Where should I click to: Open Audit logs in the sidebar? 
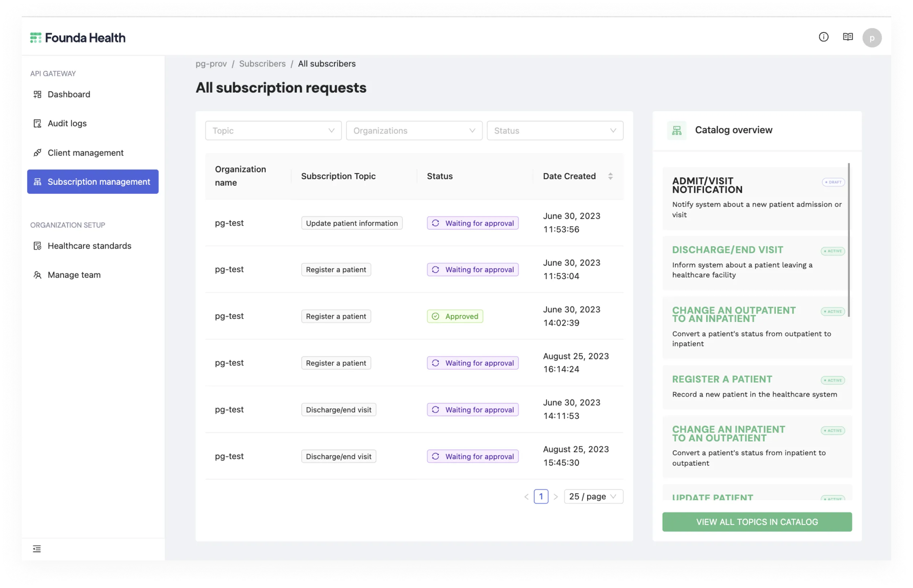click(93, 123)
